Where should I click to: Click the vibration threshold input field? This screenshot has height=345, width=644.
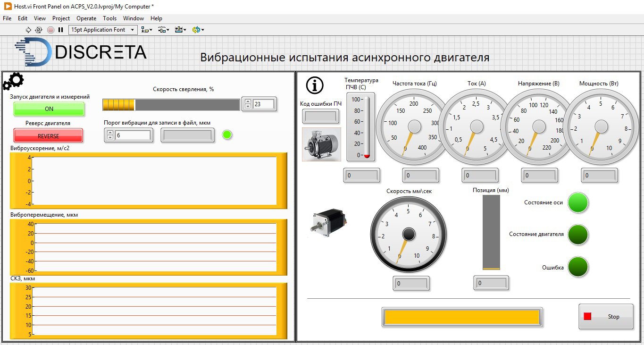132,135
